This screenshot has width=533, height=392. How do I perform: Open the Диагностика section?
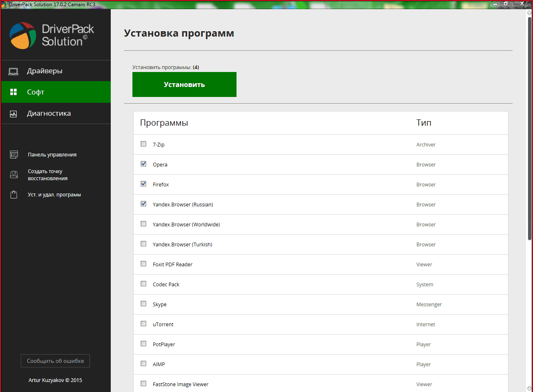point(56,113)
